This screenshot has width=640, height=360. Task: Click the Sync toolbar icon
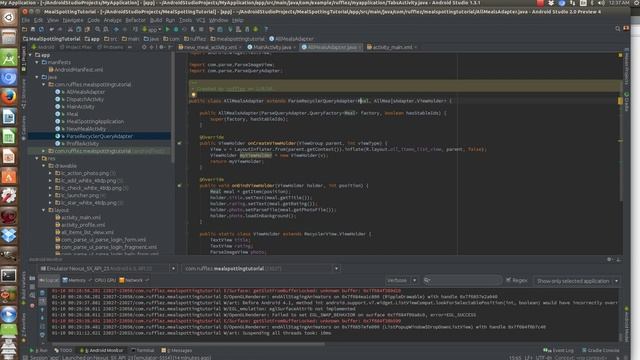pos(42,29)
